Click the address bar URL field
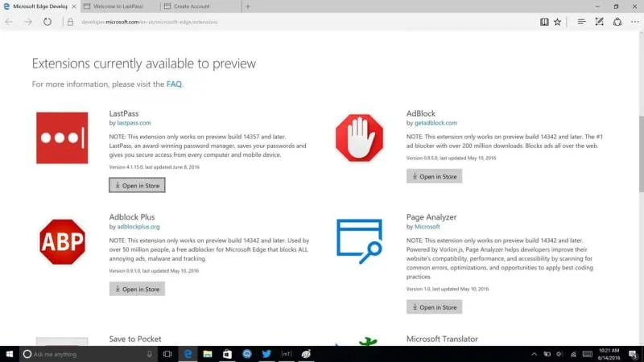Image resolution: width=644 pixels, height=362 pixels. click(304, 23)
